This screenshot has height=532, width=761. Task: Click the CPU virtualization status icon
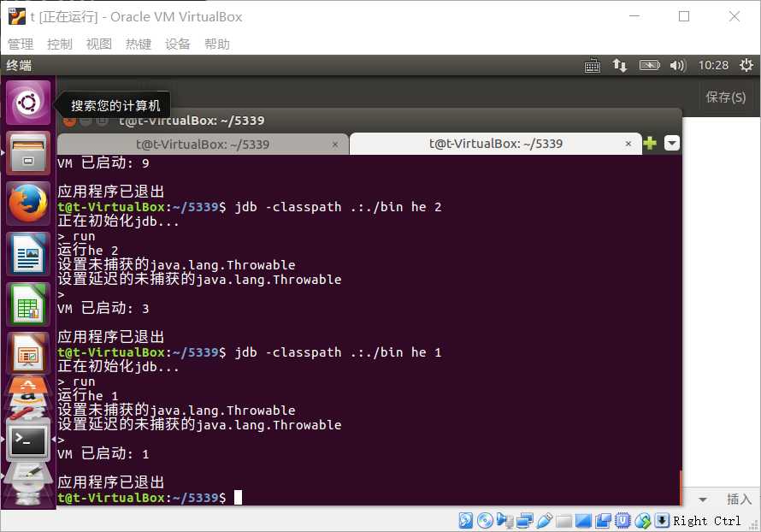622,520
